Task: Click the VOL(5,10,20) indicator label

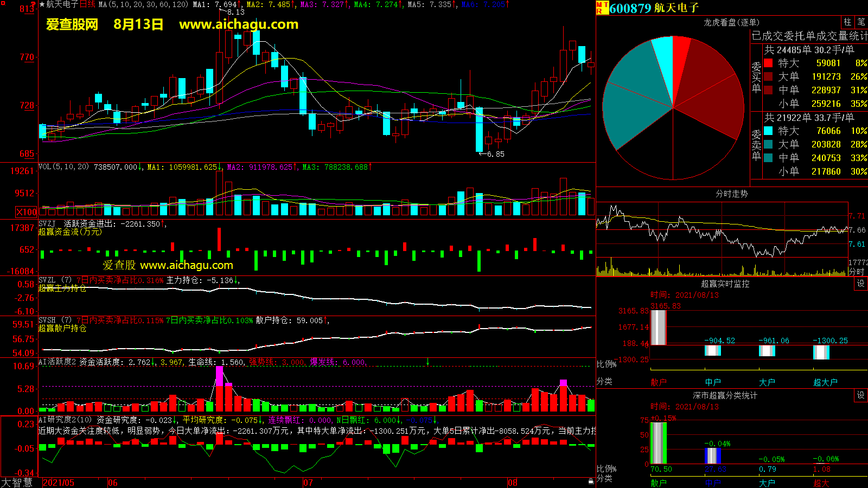Action: (63, 167)
